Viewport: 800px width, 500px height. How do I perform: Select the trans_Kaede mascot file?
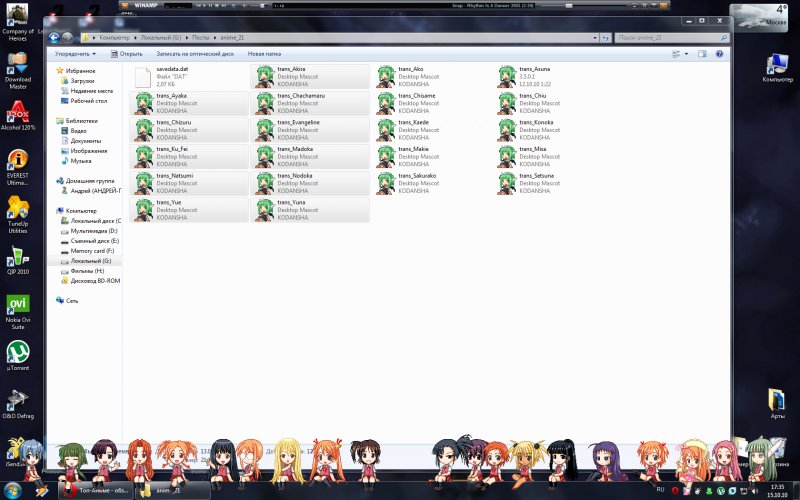(431, 130)
